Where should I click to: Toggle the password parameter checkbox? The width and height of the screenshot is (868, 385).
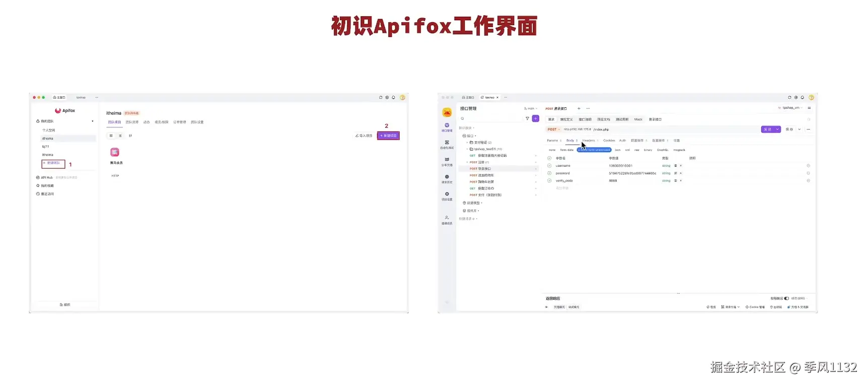[x=549, y=173]
